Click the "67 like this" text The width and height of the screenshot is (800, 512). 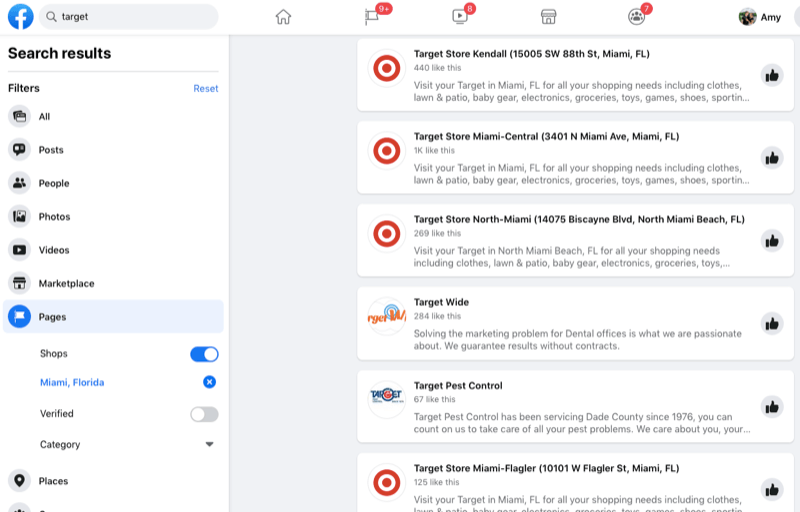tap(435, 399)
